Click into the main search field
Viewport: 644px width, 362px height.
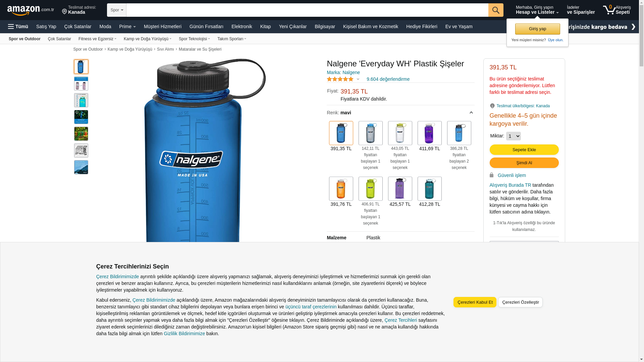click(307, 10)
